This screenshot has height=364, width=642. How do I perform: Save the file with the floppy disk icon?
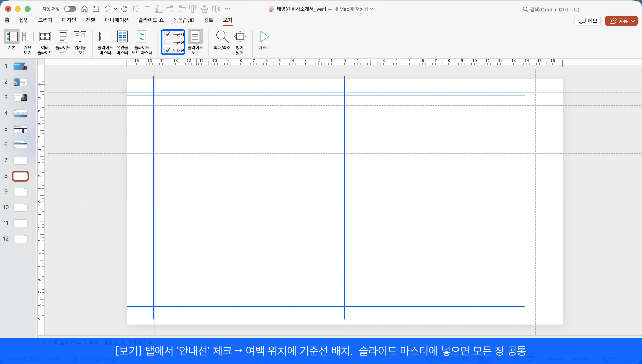(96, 9)
